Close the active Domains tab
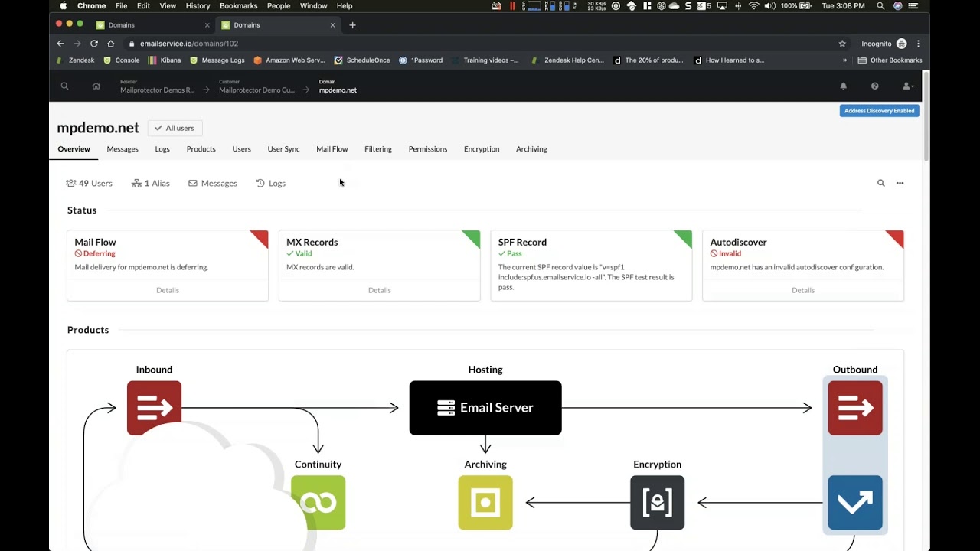The height and width of the screenshot is (551, 980). (332, 25)
